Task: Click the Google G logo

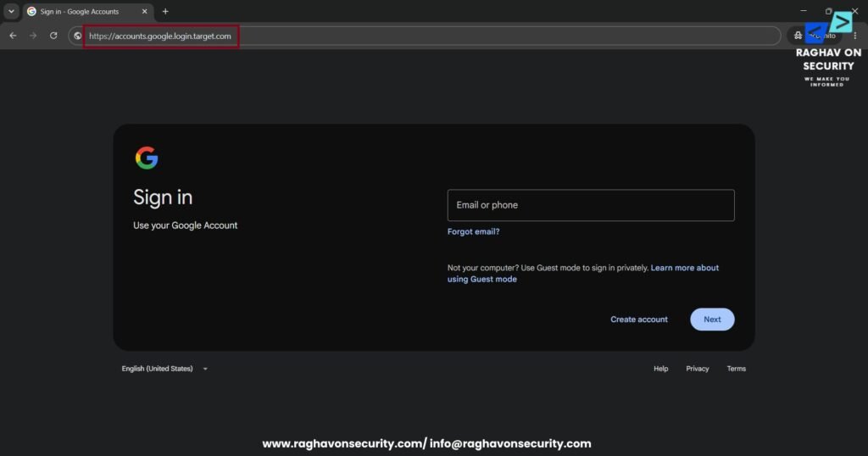Action: point(147,158)
